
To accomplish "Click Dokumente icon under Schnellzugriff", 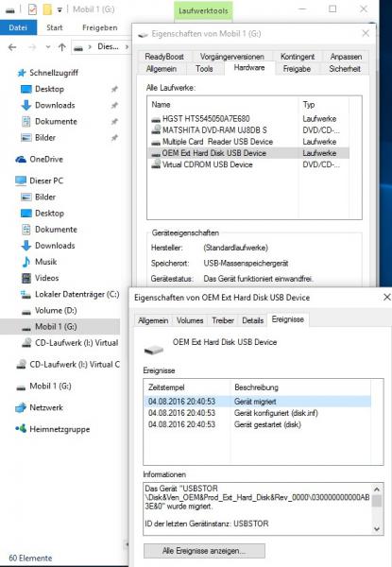I will point(26,122).
